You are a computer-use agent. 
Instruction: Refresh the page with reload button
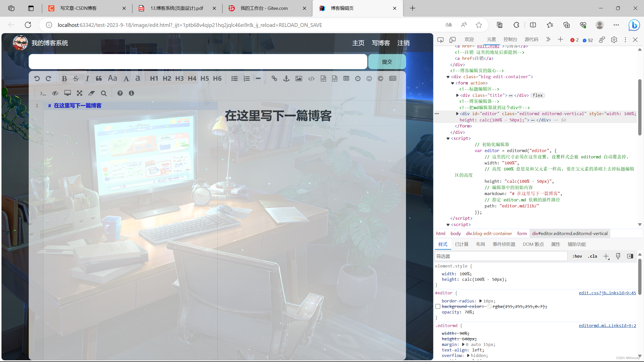point(28,25)
